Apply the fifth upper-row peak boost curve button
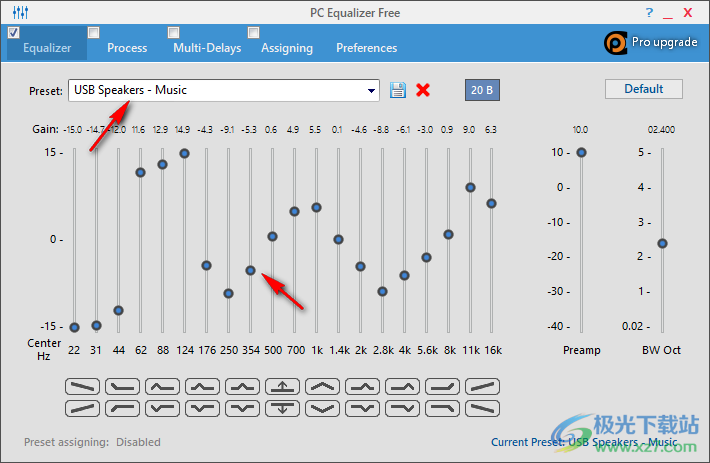 (x=242, y=387)
